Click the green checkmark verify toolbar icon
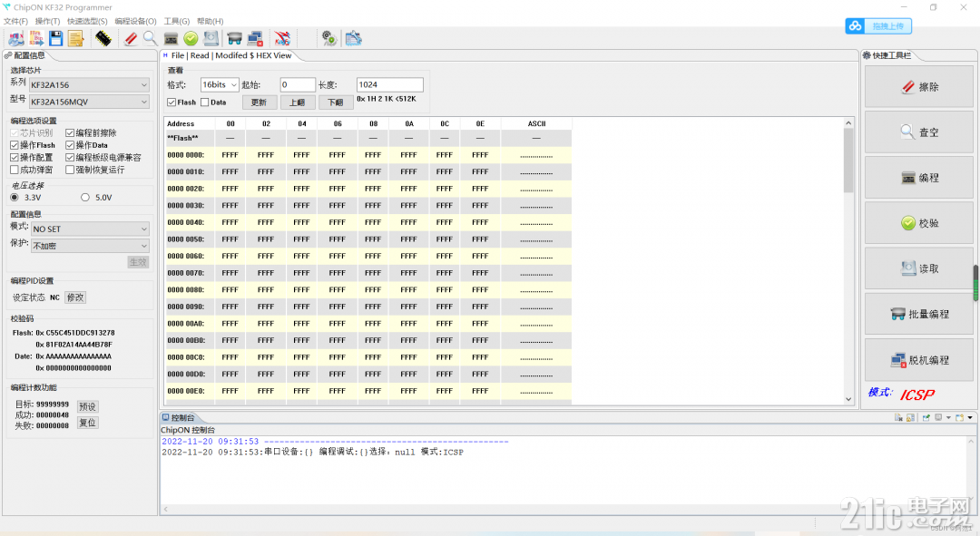This screenshot has width=980, height=536. click(191, 39)
